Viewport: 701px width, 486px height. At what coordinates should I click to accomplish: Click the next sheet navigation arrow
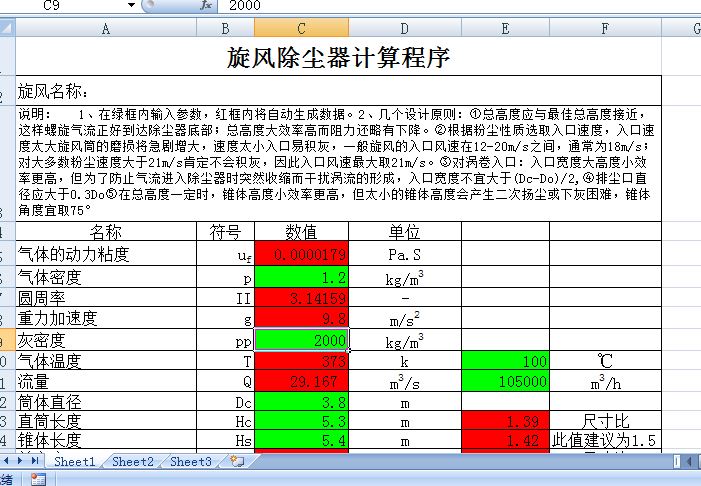point(20,461)
